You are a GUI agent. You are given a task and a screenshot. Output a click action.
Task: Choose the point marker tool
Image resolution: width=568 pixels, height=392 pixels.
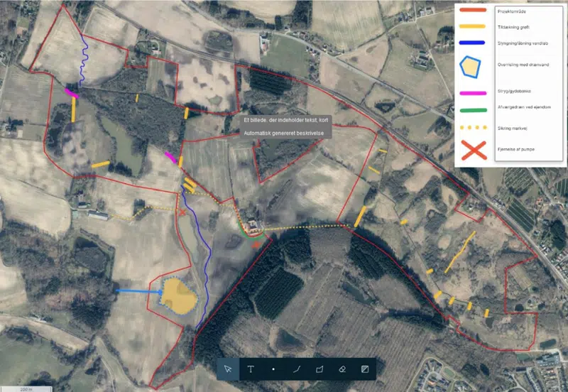click(x=273, y=369)
